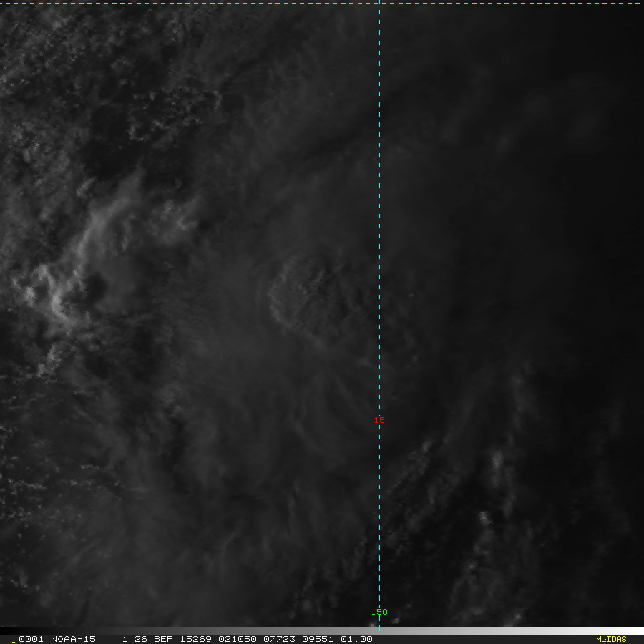Click the yellow frame number 1
Screen dimensions: 644x644
point(13,640)
